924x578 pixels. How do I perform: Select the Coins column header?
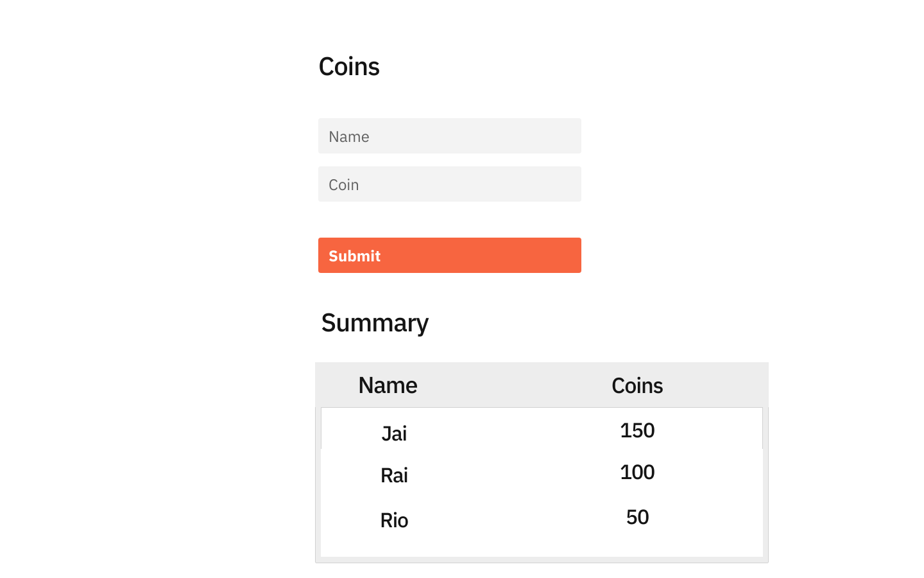click(637, 386)
